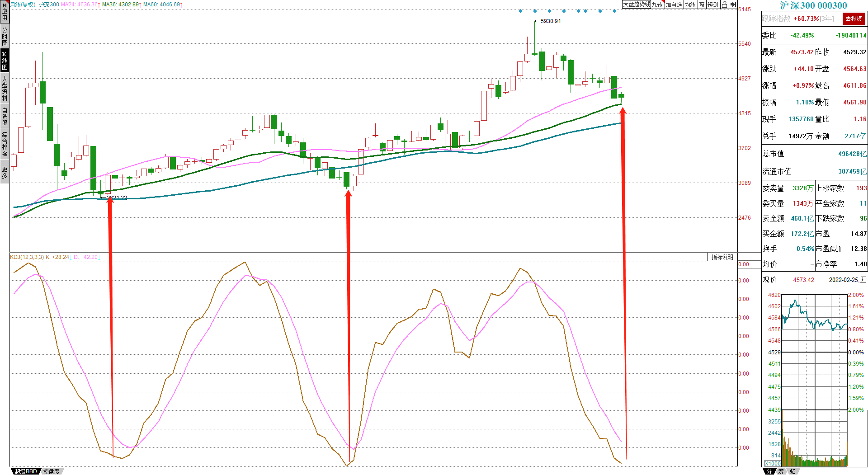
Task: Click 加自选 to add to watchlist
Action: tap(674, 5)
